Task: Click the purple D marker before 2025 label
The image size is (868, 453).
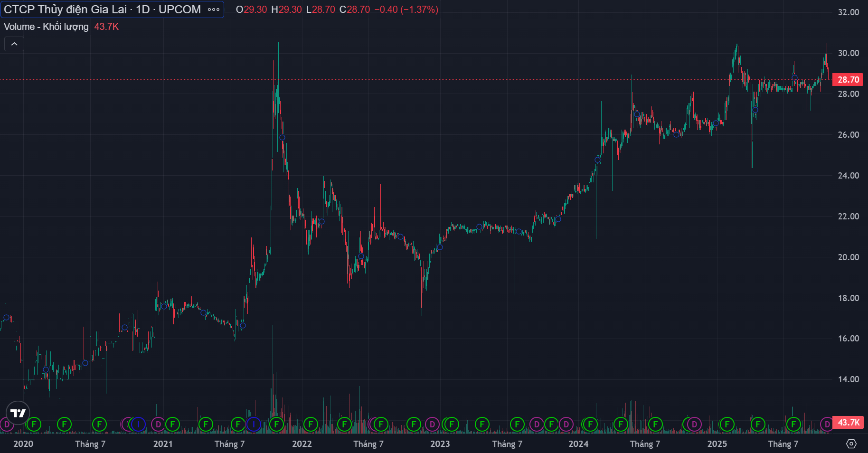Action: (x=694, y=424)
